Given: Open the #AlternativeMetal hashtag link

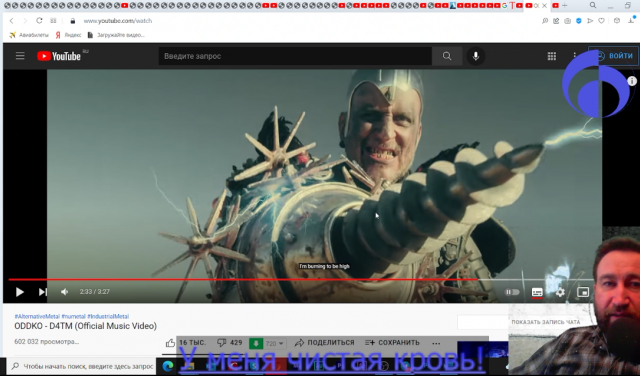Looking at the screenshot, I should 37,316.
